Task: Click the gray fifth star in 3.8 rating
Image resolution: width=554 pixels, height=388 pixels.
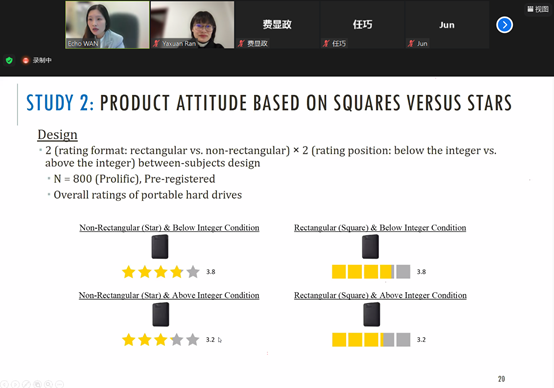Action: [193, 272]
